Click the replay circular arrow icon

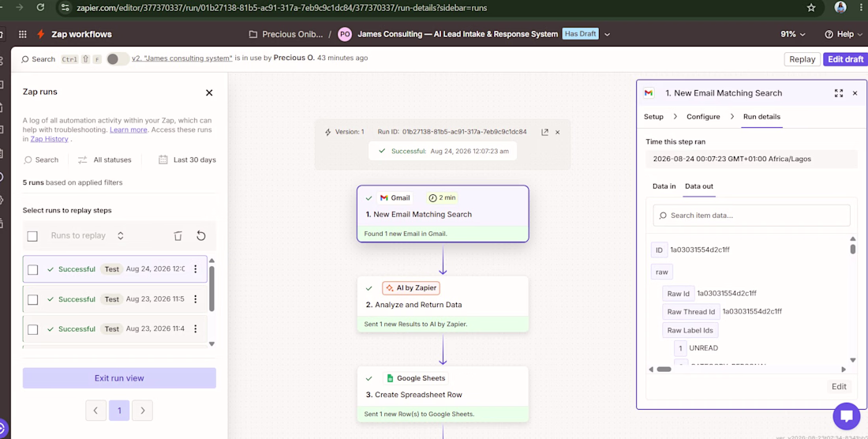coord(201,236)
